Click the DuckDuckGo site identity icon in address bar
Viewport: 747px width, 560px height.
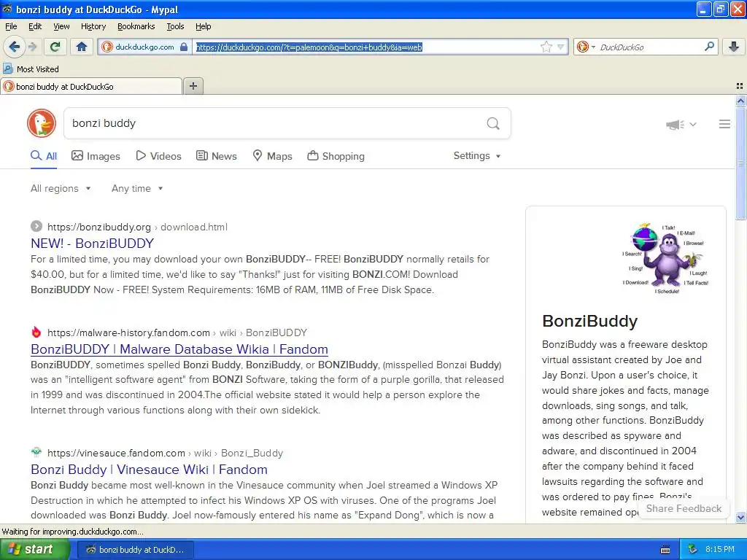tap(108, 47)
